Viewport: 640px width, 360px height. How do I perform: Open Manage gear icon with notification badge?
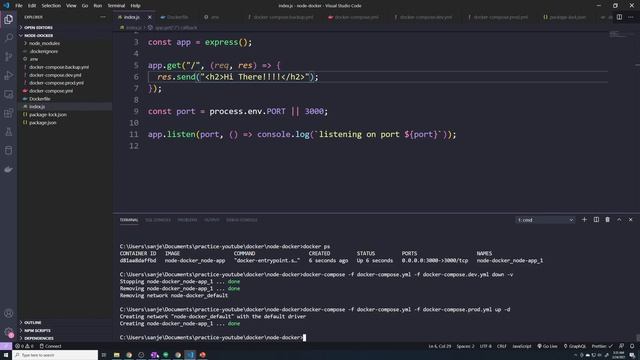coord(8,332)
